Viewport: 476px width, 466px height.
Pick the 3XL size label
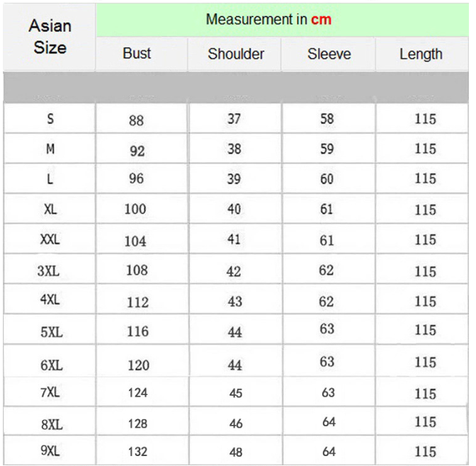pyautogui.click(x=50, y=271)
